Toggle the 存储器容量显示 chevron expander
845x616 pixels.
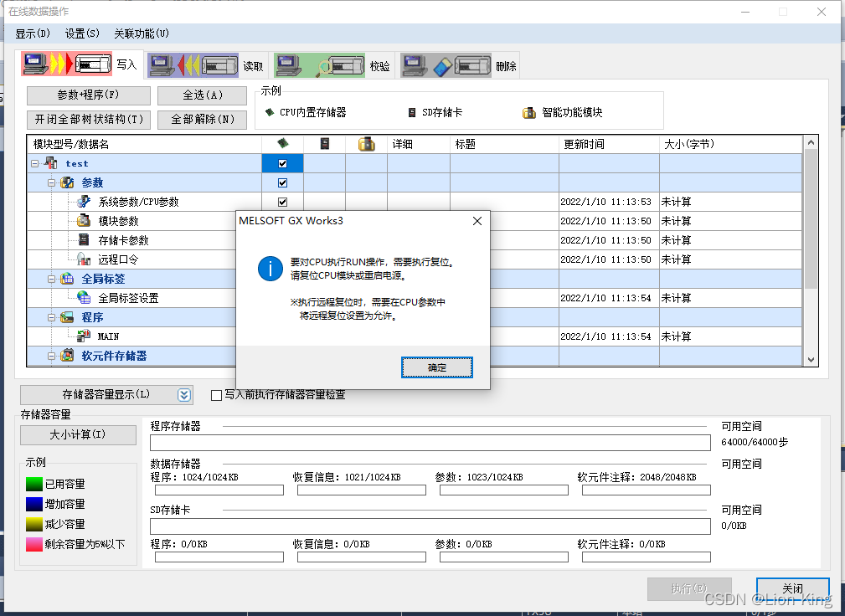pos(183,395)
